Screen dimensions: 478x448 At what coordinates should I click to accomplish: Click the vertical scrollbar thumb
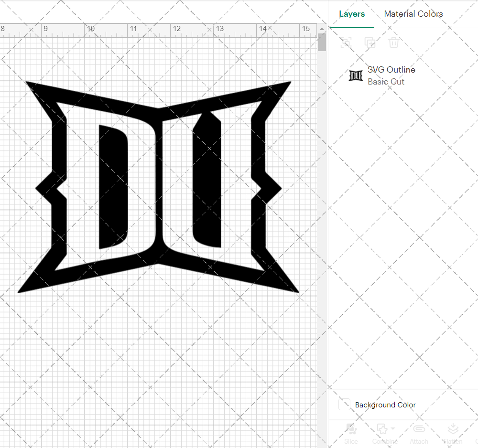[x=322, y=43]
